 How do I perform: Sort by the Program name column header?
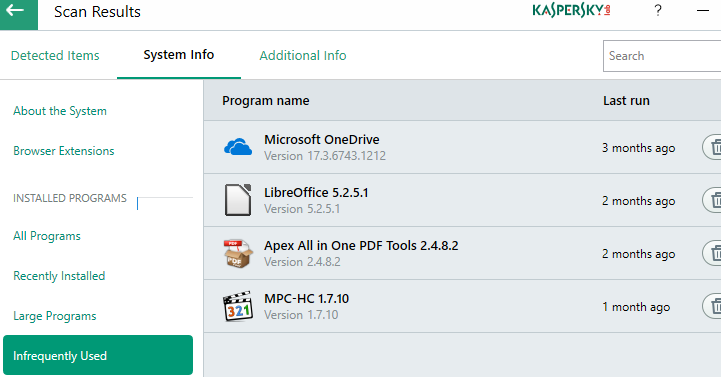pyautogui.click(x=266, y=101)
